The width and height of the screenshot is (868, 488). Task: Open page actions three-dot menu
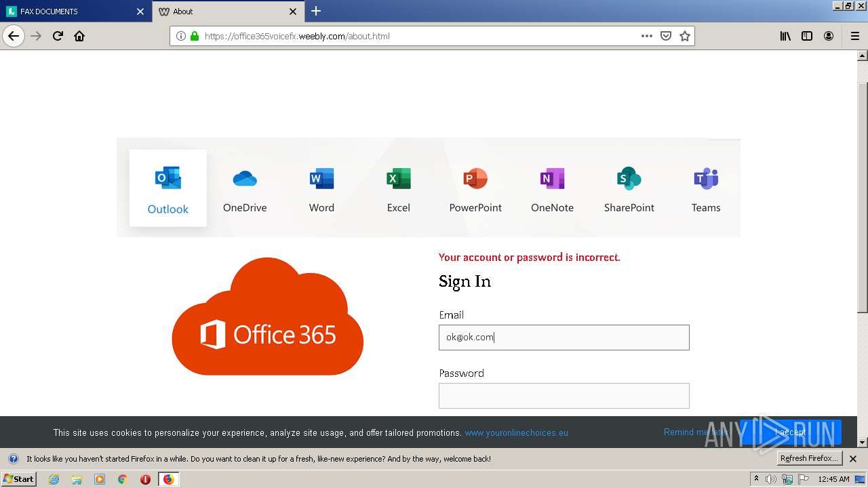tap(647, 36)
